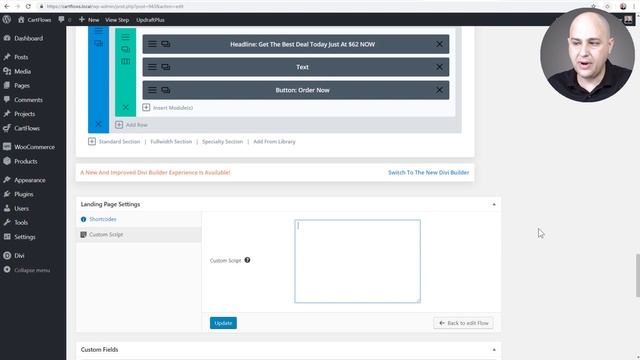Delete the Text module with X
640x360 pixels.
coord(439,67)
